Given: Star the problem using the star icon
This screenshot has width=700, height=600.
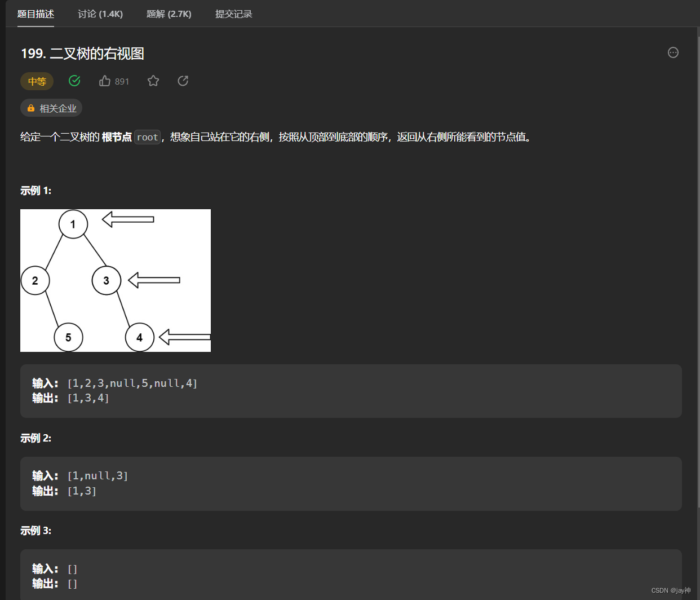Looking at the screenshot, I should pos(153,81).
